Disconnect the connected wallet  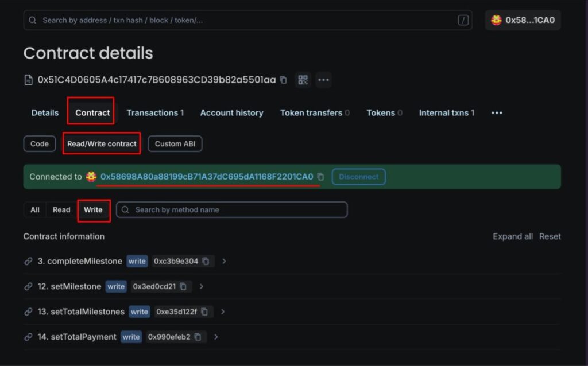[x=358, y=177]
